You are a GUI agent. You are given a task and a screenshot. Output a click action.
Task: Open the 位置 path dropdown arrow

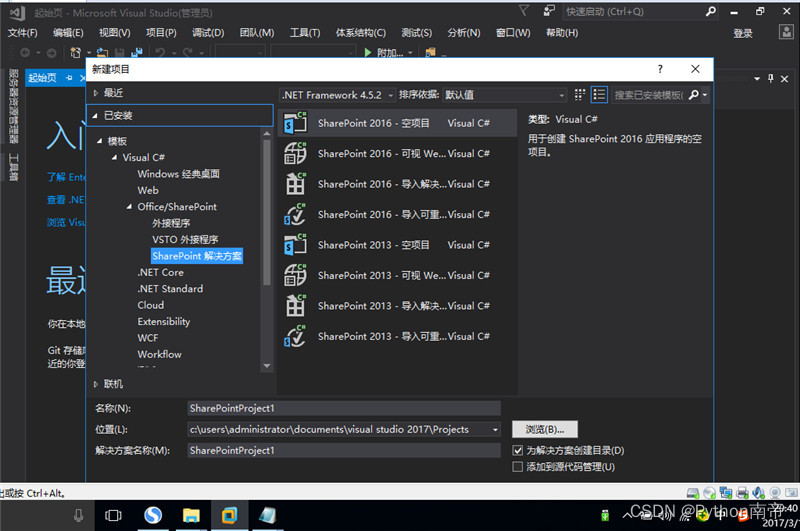[495, 429]
